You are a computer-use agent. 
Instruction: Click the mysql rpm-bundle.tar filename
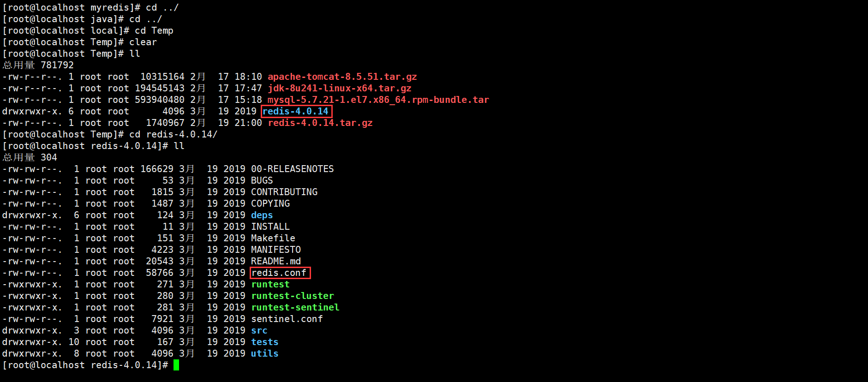click(x=378, y=100)
